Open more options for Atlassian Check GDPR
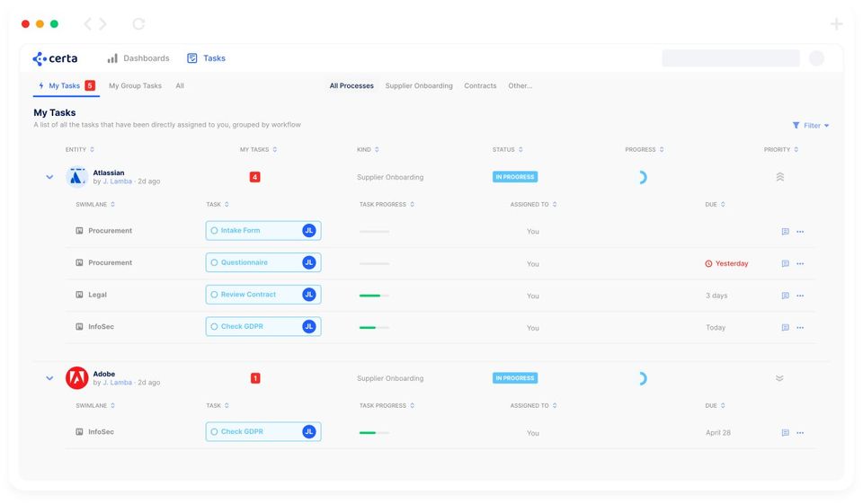 tap(800, 327)
